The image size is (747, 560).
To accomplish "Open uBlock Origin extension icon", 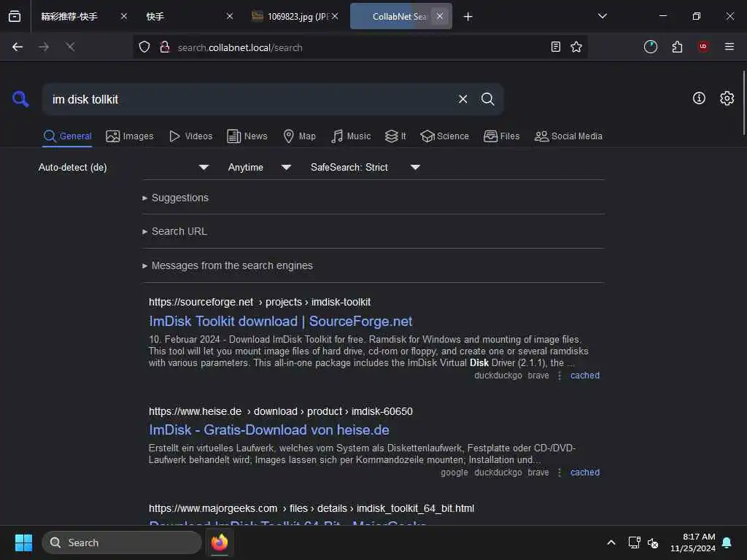I will click(x=703, y=47).
